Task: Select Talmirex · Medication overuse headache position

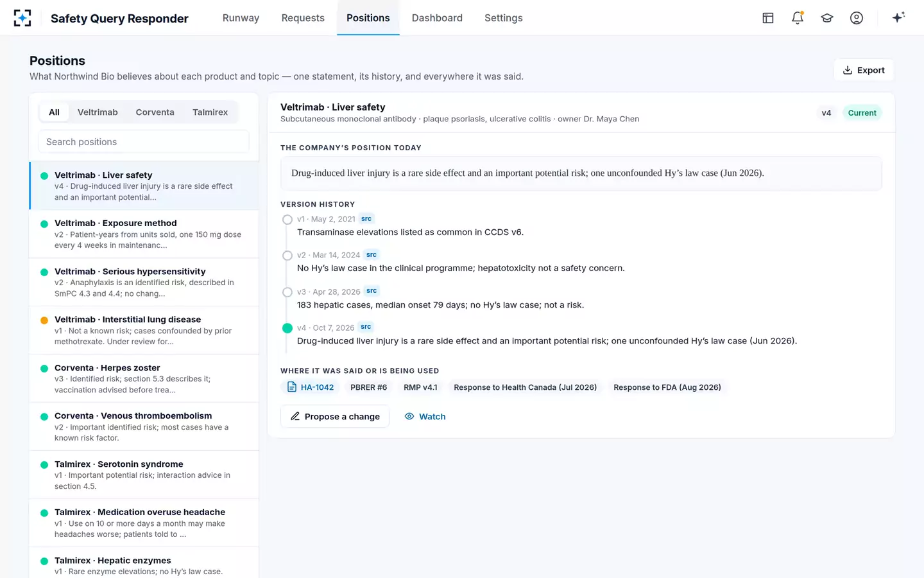Action: pos(144,523)
